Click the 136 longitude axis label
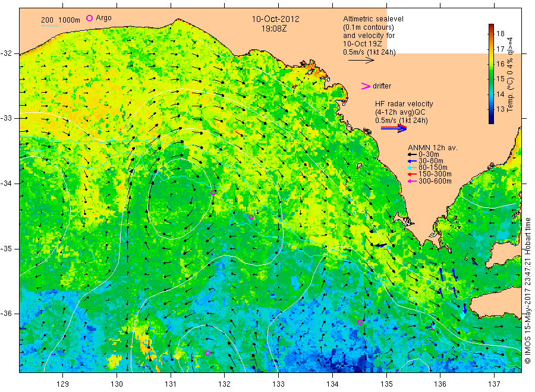The height and width of the screenshot is (392, 535). (440, 384)
